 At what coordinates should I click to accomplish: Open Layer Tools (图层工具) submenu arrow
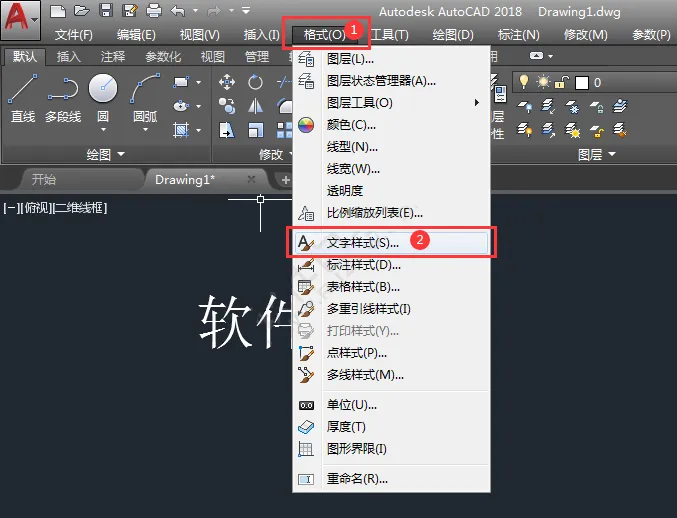[x=477, y=103]
